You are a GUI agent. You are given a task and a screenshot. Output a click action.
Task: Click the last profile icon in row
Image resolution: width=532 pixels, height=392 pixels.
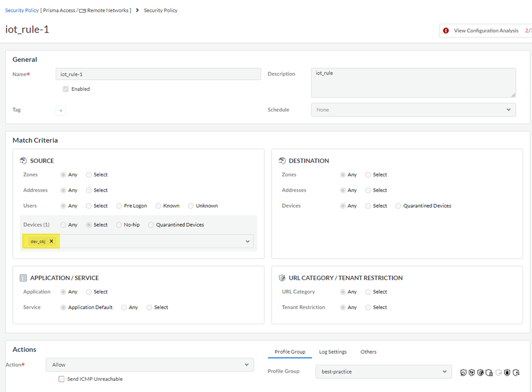tap(516, 372)
